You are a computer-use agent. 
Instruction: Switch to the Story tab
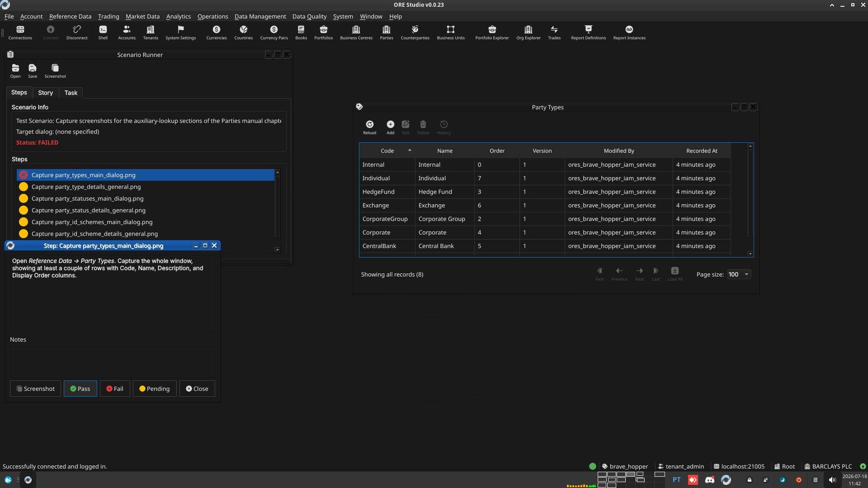(x=45, y=93)
